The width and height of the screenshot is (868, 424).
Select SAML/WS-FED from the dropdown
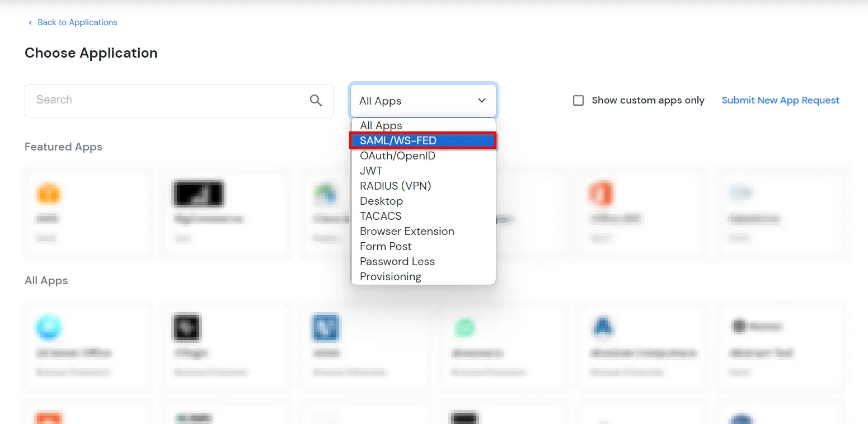423,140
